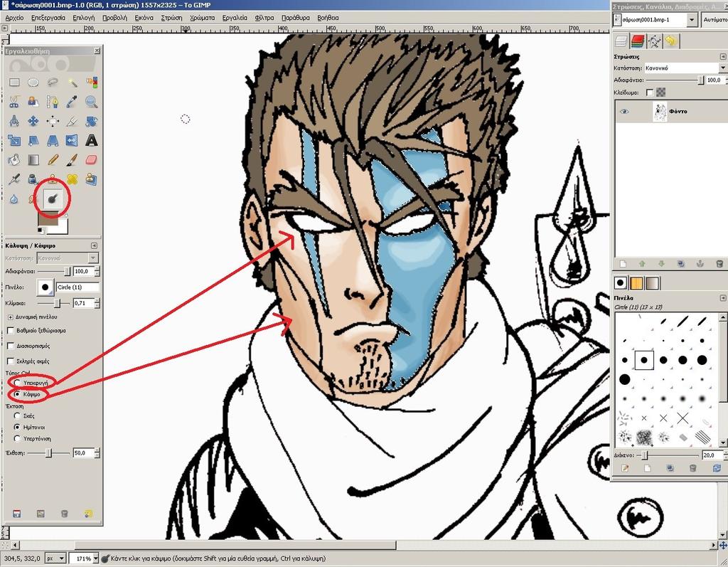The height and width of the screenshot is (567, 728).
Task: Open the Πινέλα panel menu arrow
Action: point(723,297)
